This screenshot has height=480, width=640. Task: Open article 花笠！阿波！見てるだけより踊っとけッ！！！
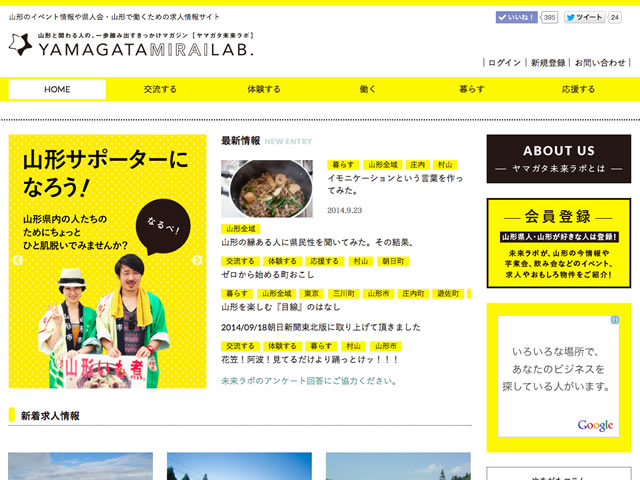click(x=309, y=360)
